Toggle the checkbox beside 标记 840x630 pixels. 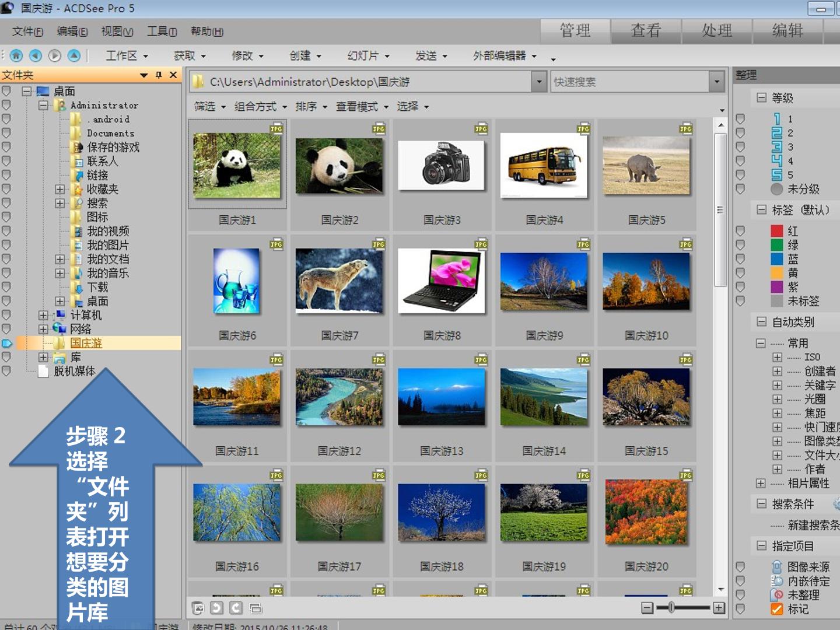tap(740, 609)
